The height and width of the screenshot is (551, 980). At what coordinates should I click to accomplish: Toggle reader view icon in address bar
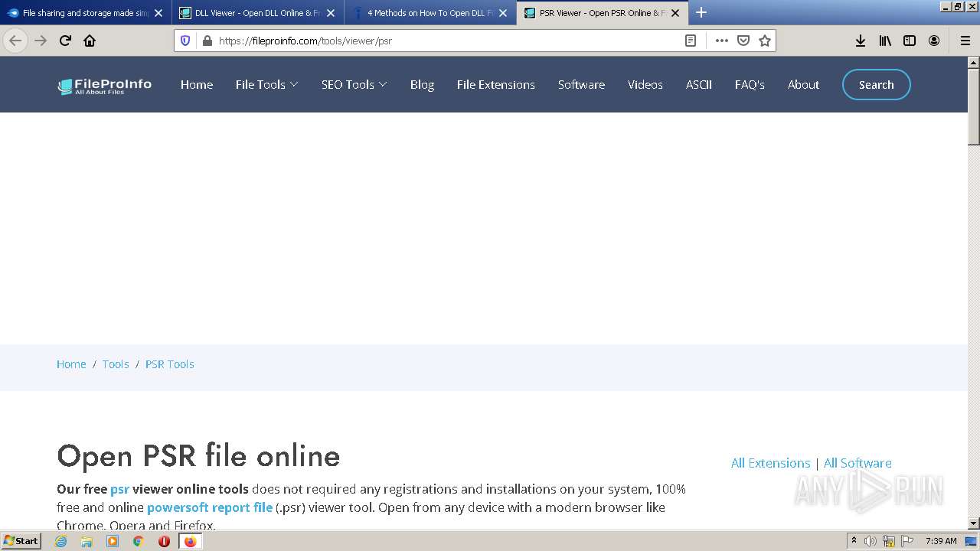[x=691, y=41]
